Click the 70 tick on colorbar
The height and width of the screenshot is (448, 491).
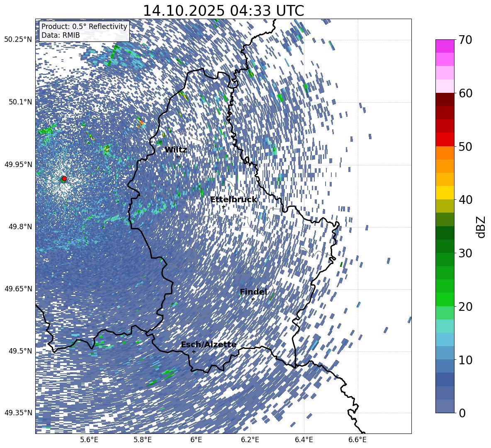click(465, 40)
